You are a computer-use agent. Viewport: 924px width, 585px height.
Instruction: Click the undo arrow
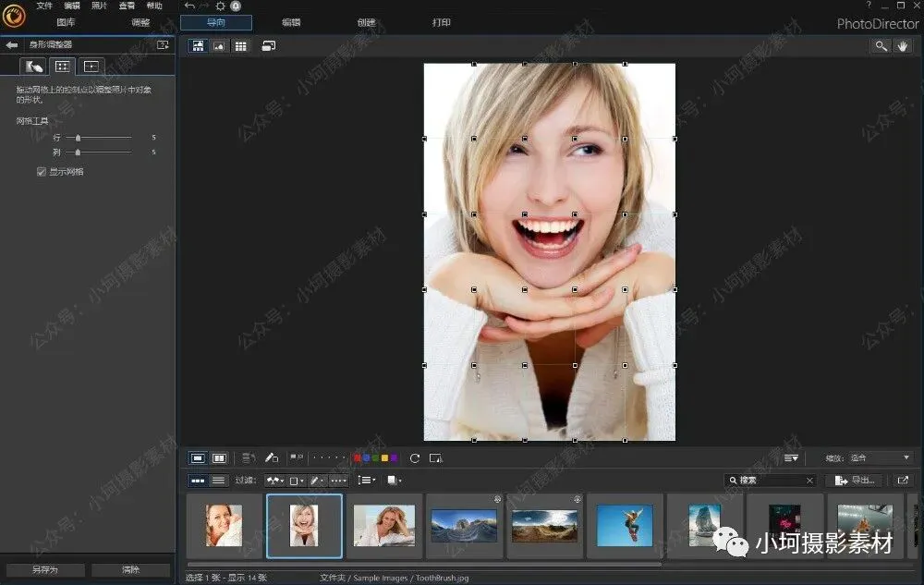(x=189, y=6)
